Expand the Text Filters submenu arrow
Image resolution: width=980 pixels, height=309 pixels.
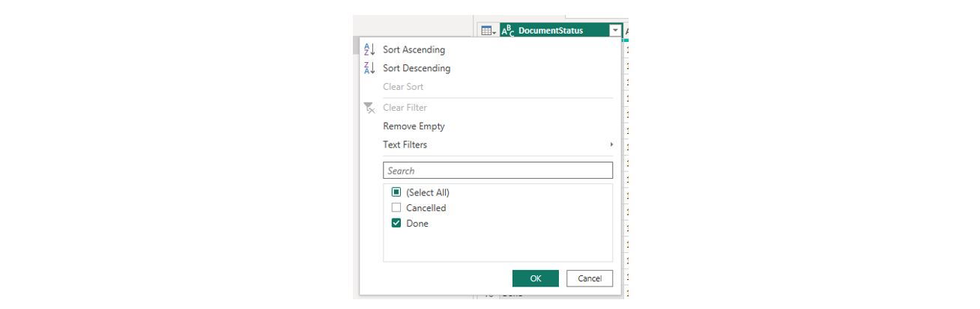(611, 144)
